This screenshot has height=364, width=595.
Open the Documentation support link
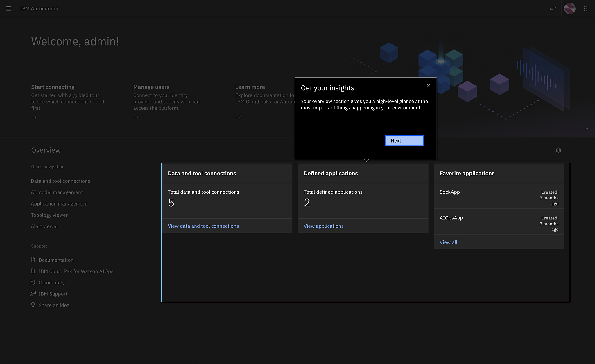pyautogui.click(x=56, y=260)
